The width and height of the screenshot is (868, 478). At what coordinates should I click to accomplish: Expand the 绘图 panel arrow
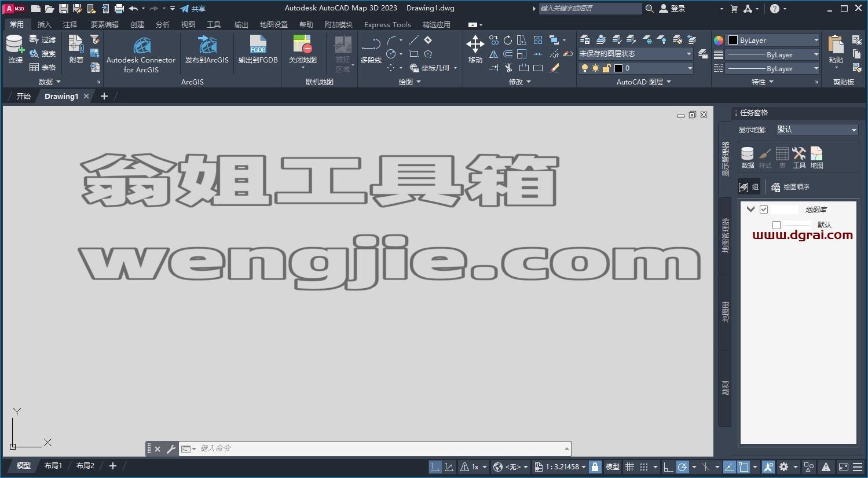tap(419, 82)
